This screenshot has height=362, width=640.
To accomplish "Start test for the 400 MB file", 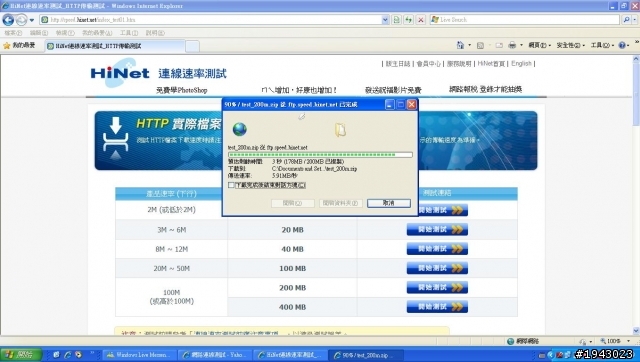I will [437, 306].
